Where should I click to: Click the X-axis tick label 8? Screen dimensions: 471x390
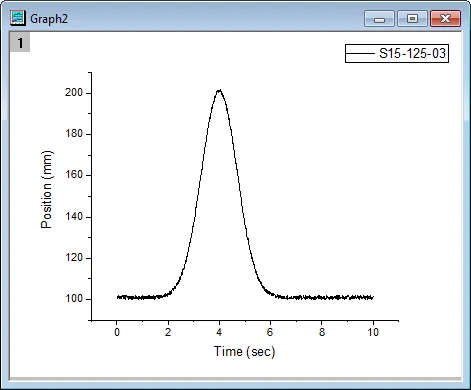click(321, 332)
